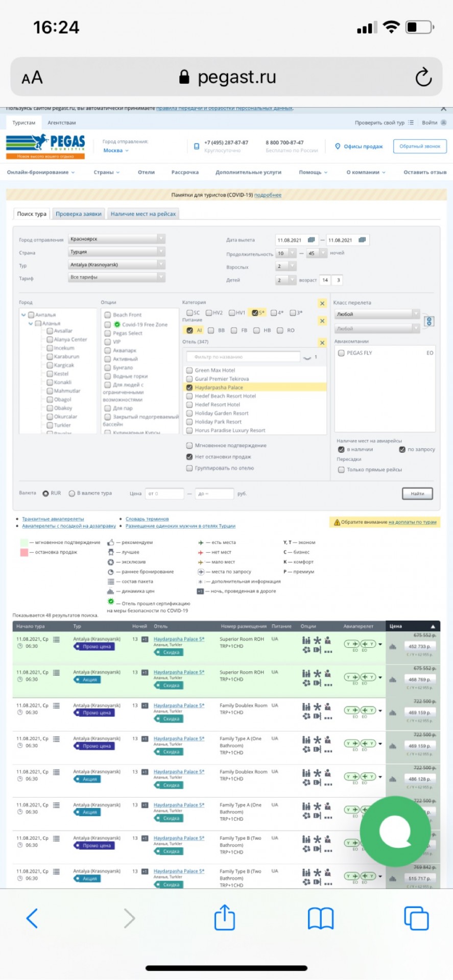Click the phone icon near +7 (495) number
This screenshot has width=453, height=980.
coord(197,146)
